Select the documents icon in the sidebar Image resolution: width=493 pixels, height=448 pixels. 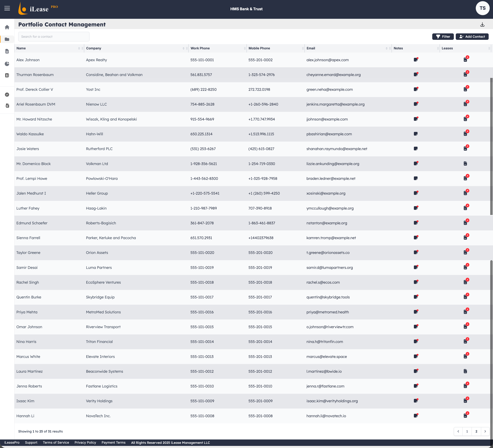7,51
